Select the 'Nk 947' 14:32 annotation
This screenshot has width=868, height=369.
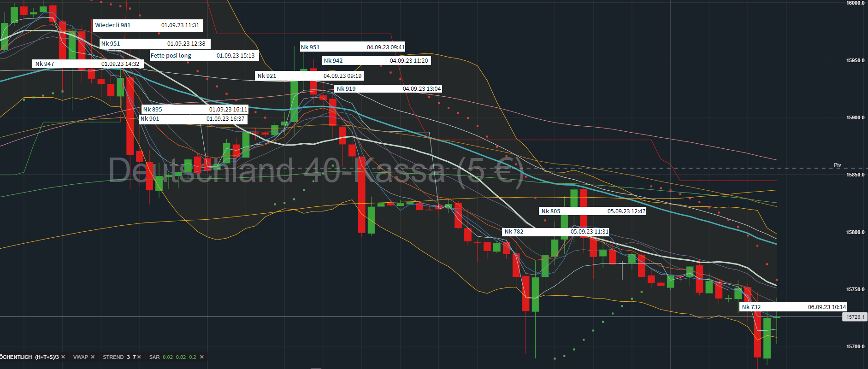88,64
